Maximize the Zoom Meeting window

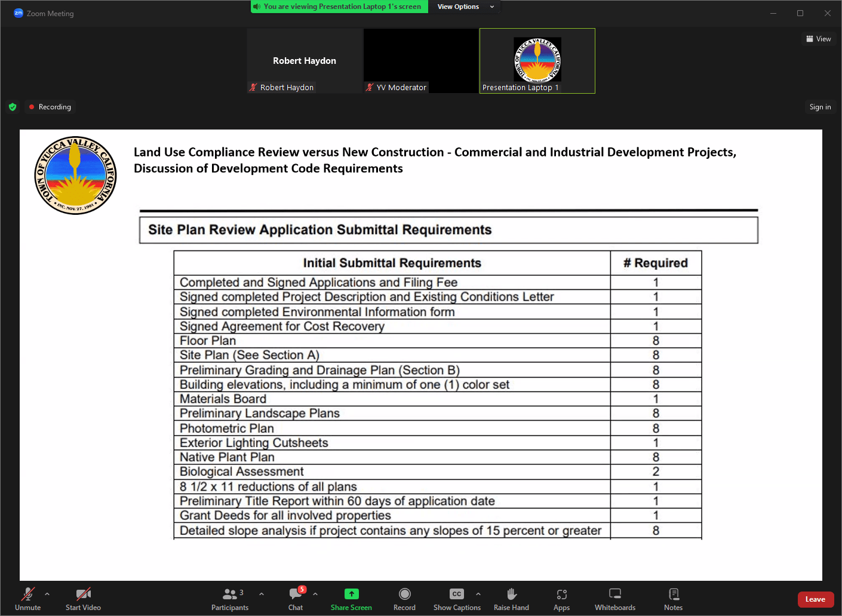point(800,13)
